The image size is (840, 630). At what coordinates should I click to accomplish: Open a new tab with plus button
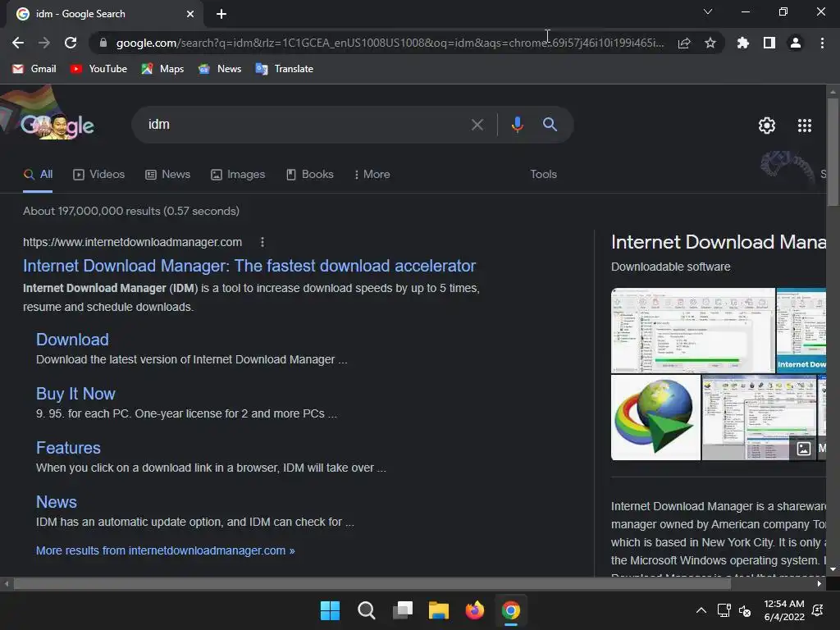tap(221, 14)
